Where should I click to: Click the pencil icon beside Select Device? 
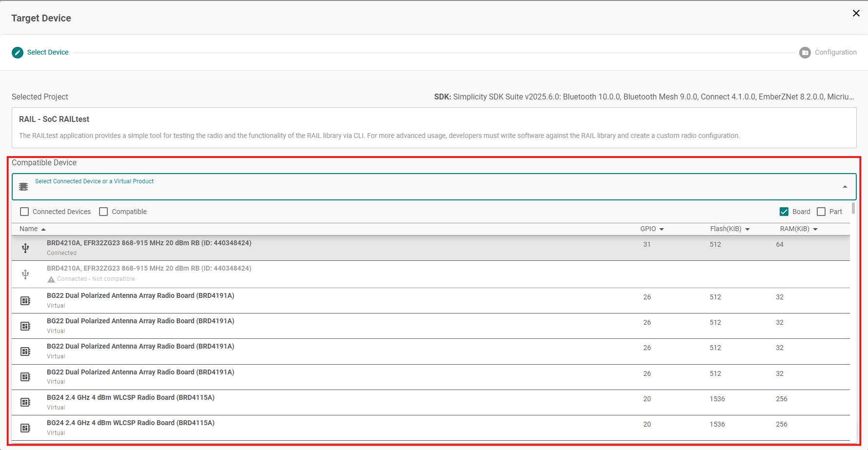pyautogui.click(x=18, y=53)
